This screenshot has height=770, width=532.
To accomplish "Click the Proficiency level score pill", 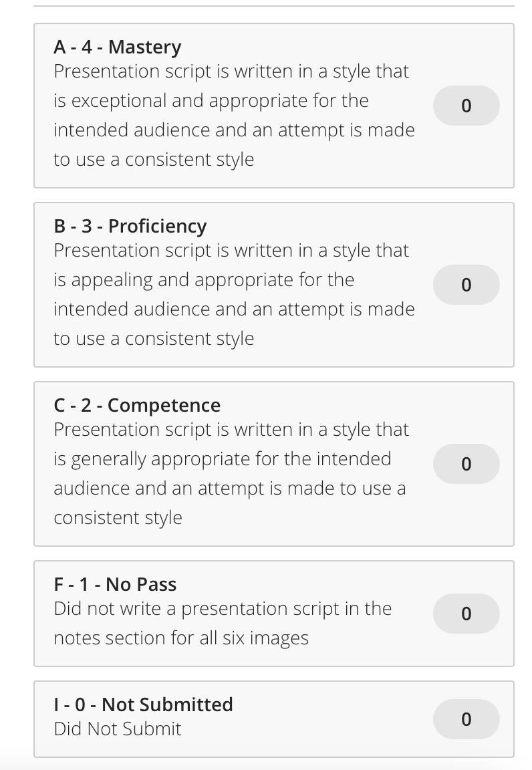I will pos(467,285).
